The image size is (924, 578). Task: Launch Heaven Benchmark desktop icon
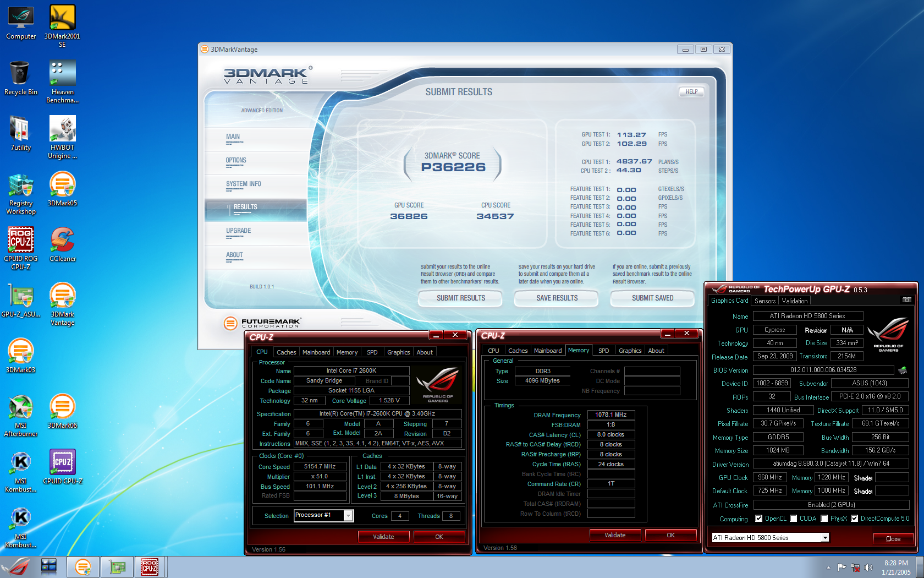tap(62, 82)
